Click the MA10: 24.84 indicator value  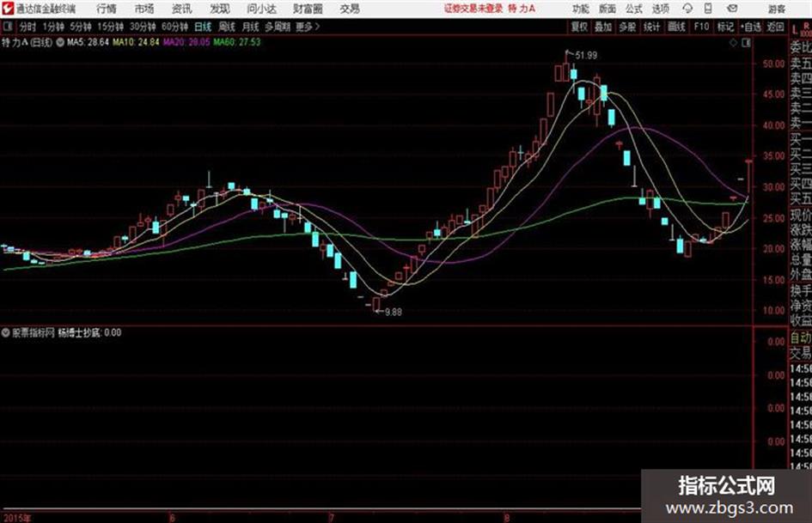pos(136,42)
